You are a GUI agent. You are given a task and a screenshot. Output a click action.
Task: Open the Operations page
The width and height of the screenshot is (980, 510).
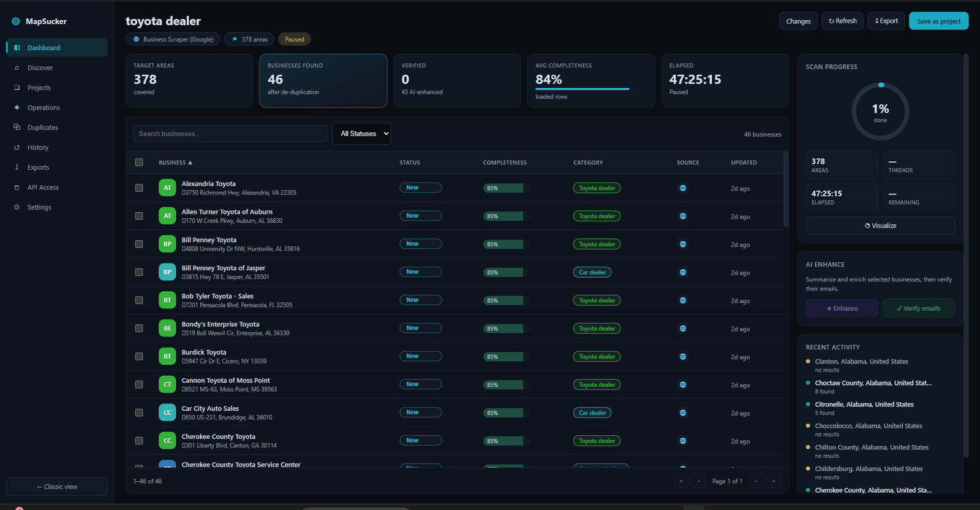pyautogui.click(x=57, y=108)
